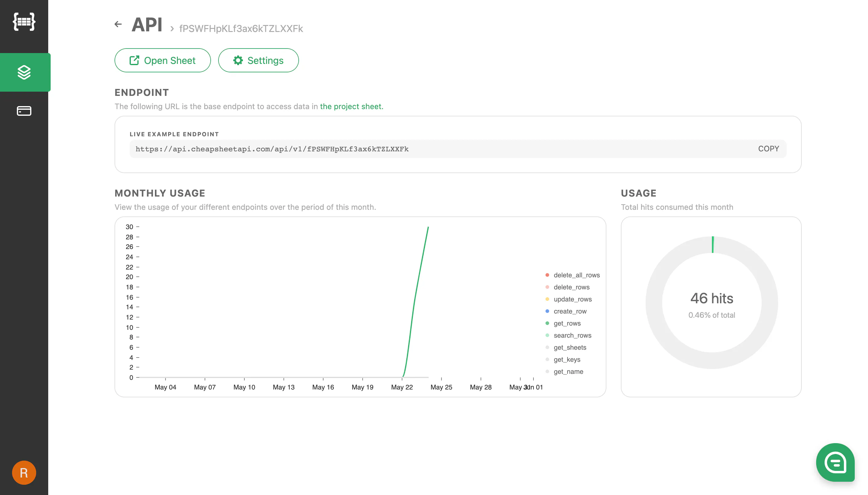Image resolution: width=868 pixels, height=495 pixels.
Task: Click the May 22 axis label
Action: click(x=402, y=387)
